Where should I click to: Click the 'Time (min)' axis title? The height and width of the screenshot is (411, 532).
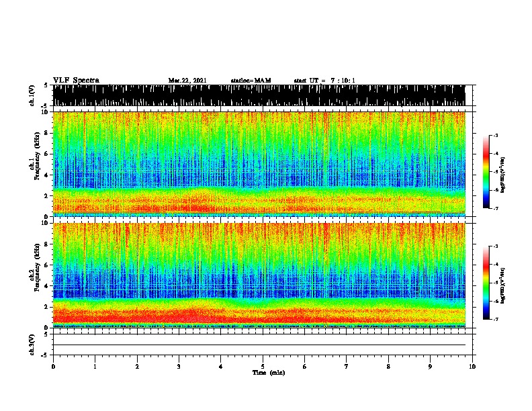click(x=269, y=373)
